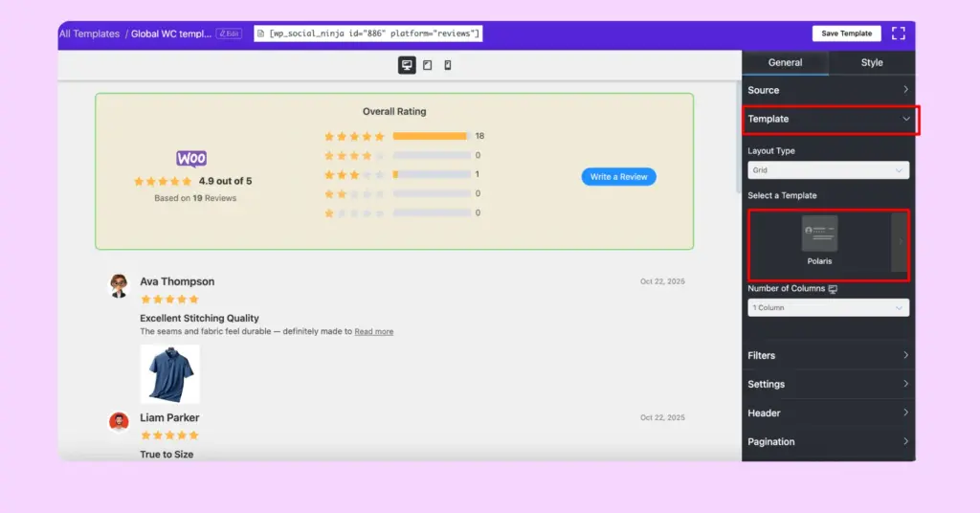Click Ava Thompson's avatar
This screenshot has height=513, width=980.
[x=119, y=286]
